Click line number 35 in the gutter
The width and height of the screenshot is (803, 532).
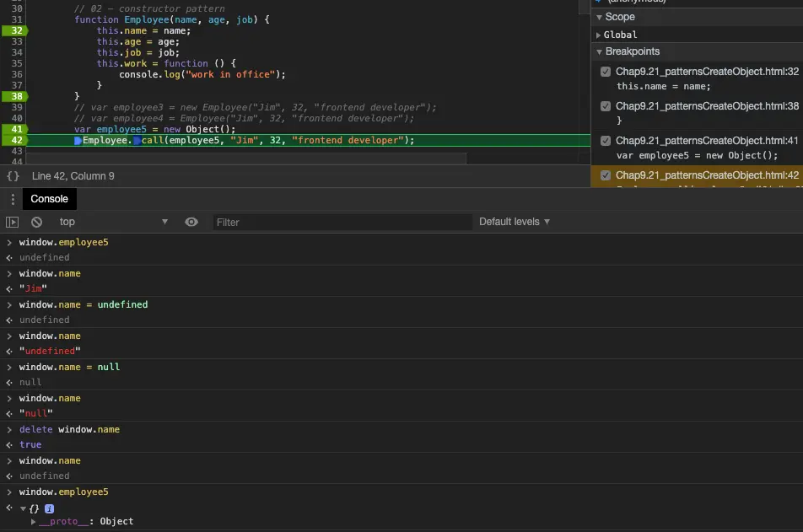click(16, 63)
